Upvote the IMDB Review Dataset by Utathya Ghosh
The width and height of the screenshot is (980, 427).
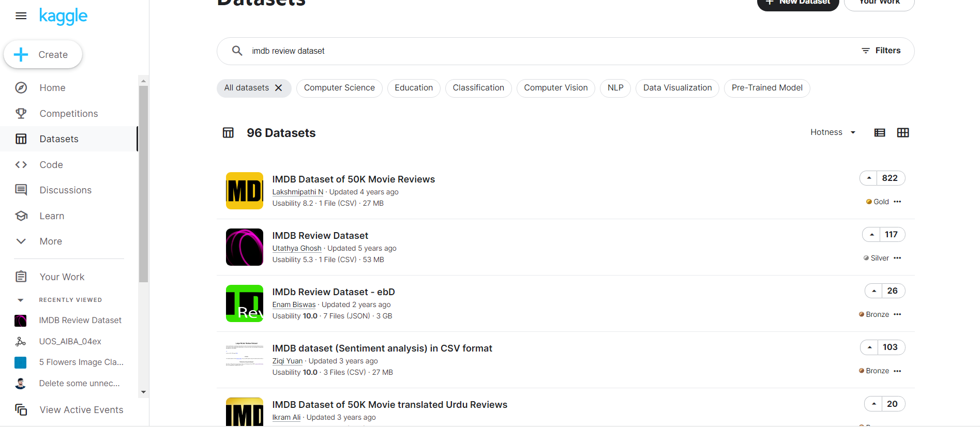[871, 234]
